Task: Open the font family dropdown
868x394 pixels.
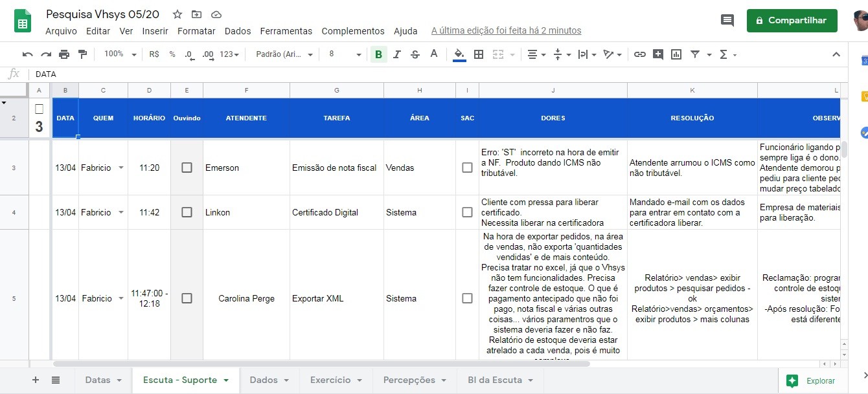Action: tap(284, 54)
